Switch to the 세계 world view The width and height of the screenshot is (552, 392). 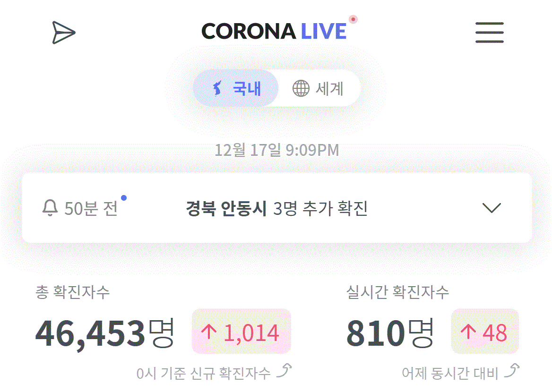(319, 88)
